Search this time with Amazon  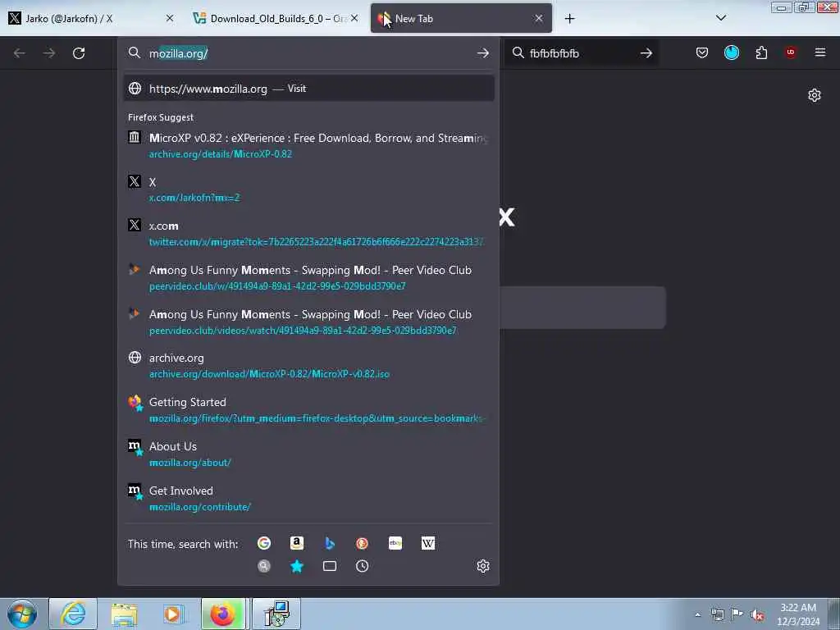coord(297,543)
